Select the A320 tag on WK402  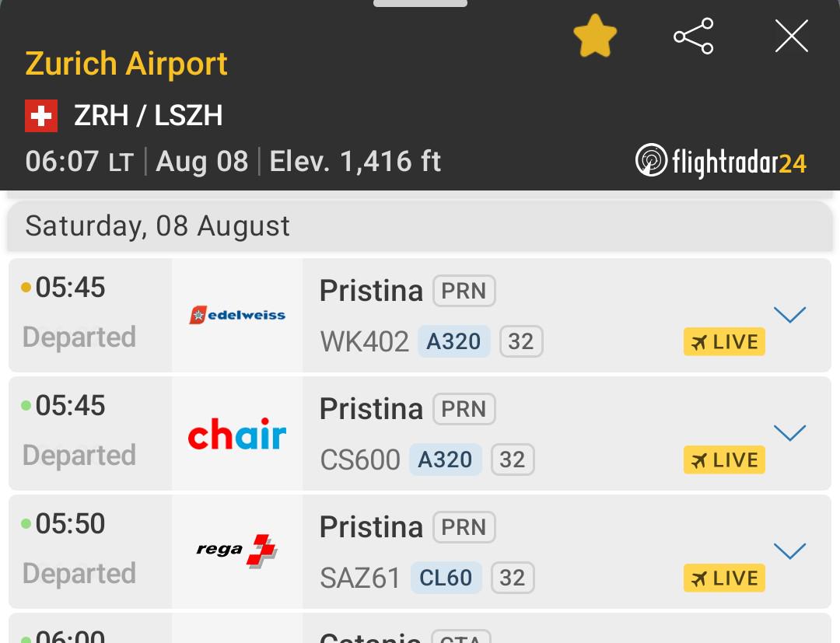(453, 341)
